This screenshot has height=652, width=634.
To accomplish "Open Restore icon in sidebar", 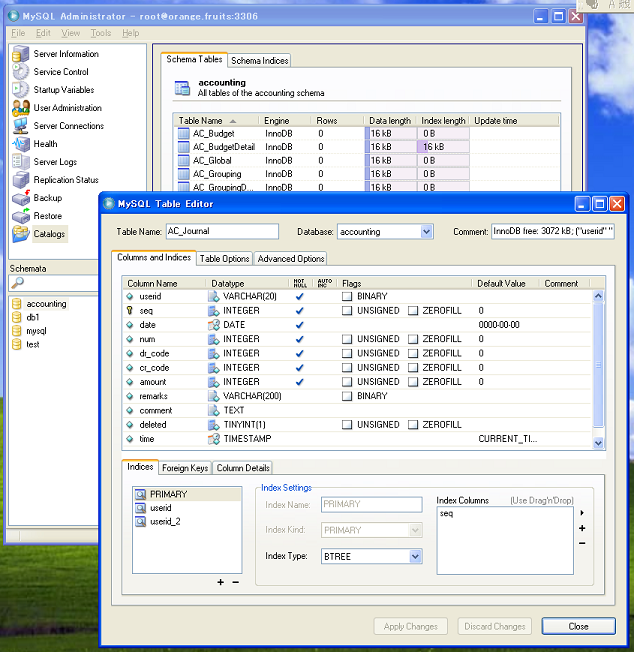I will pos(20,215).
